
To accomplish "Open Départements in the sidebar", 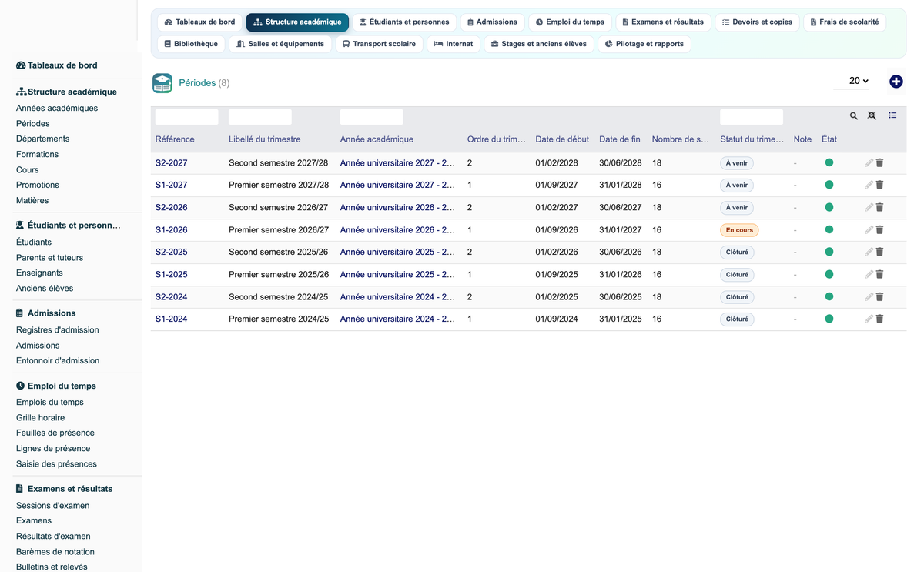I will pos(42,139).
